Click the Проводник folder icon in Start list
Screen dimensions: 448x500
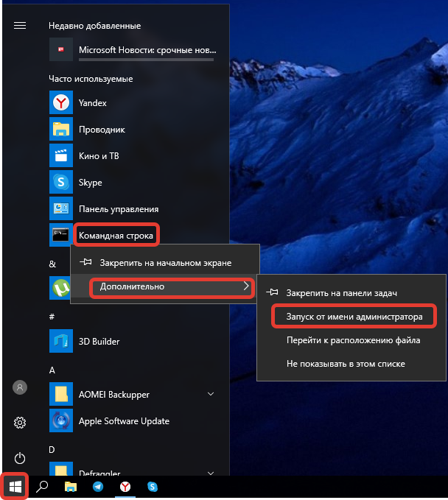click(61, 129)
